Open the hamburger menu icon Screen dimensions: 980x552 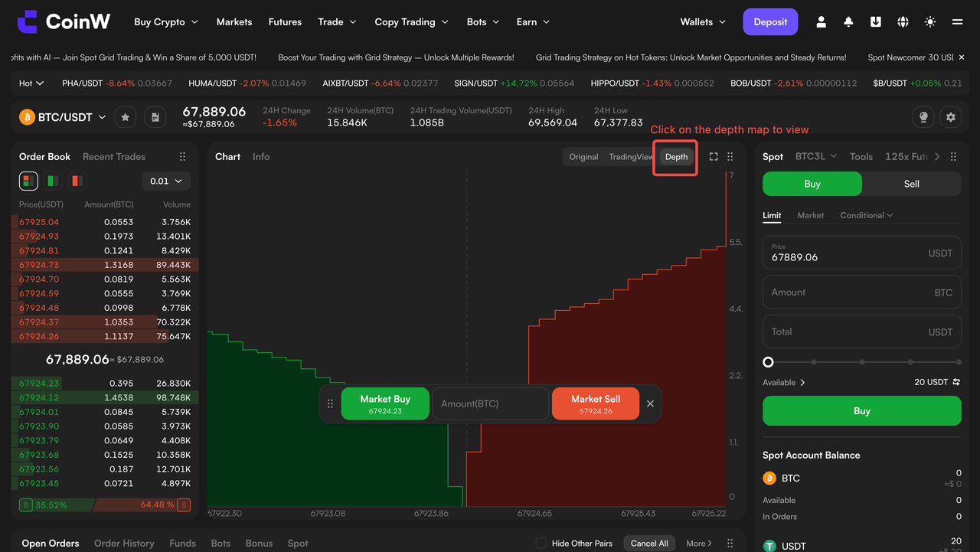pos(957,22)
